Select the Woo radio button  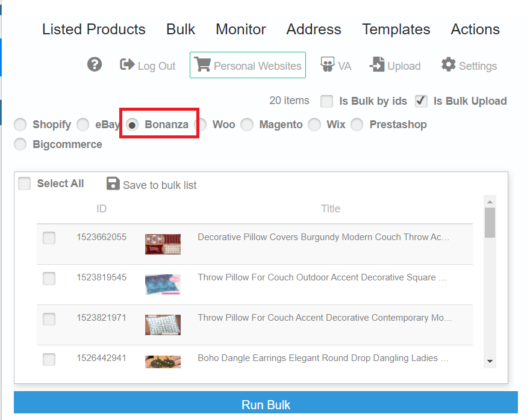200,125
